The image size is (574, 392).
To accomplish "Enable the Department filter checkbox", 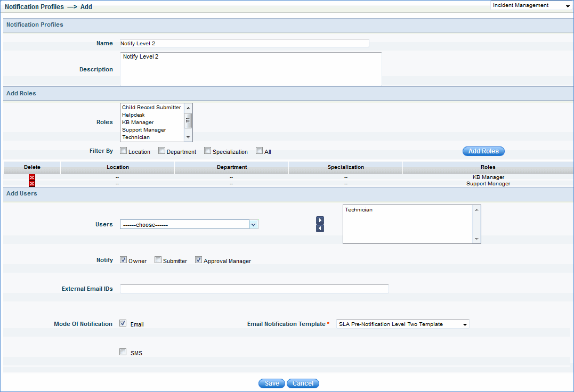I will tap(162, 151).
